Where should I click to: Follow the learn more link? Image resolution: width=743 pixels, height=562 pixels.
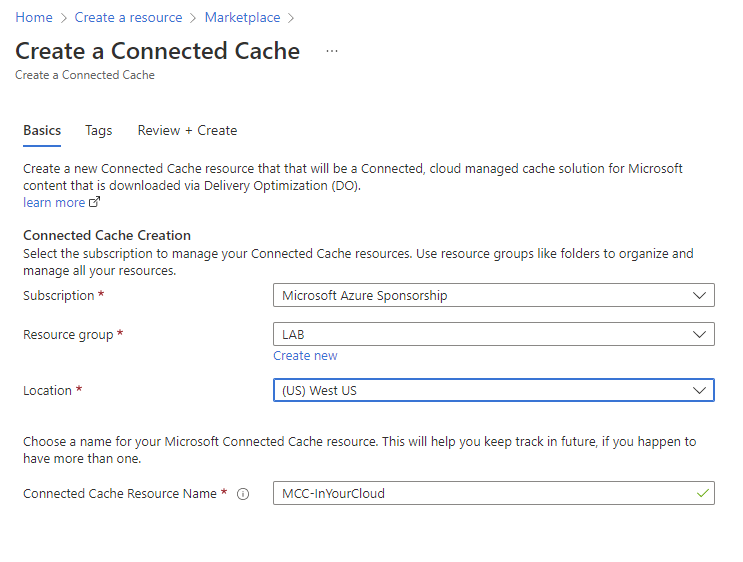tap(54, 203)
